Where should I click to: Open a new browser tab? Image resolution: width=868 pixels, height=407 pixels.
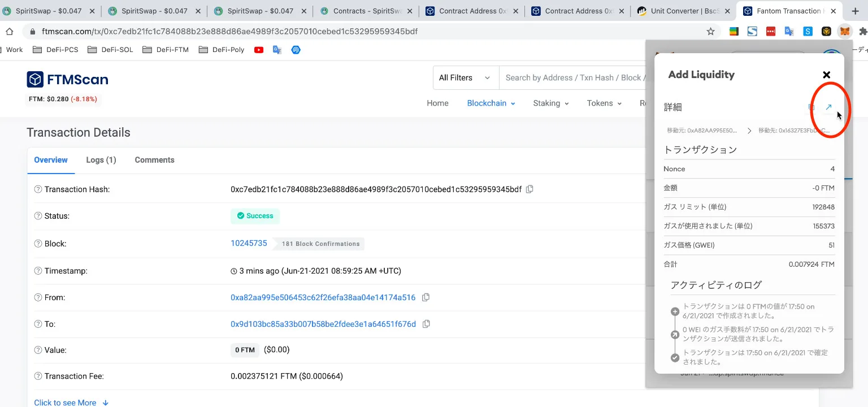(855, 11)
